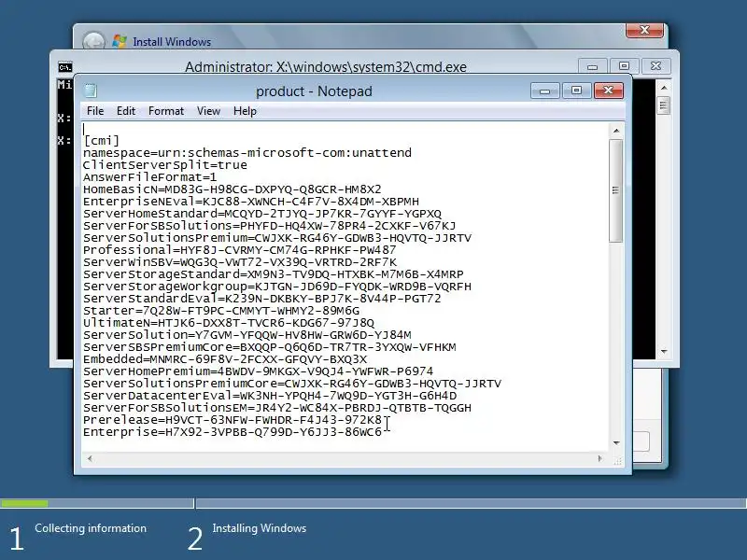Viewport: 747px width, 560px height.
Task: Click the Prerelease=H9VCT key line
Action: click(233, 420)
